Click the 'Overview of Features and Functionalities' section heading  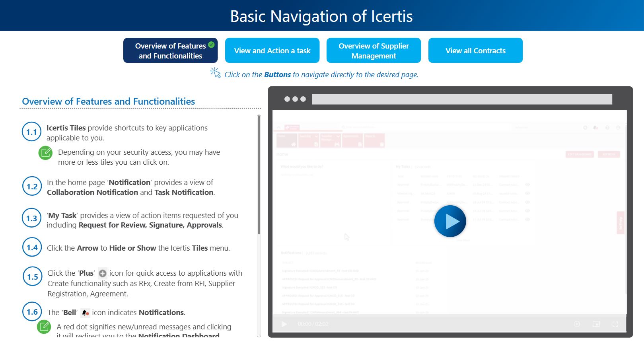pyautogui.click(x=109, y=101)
